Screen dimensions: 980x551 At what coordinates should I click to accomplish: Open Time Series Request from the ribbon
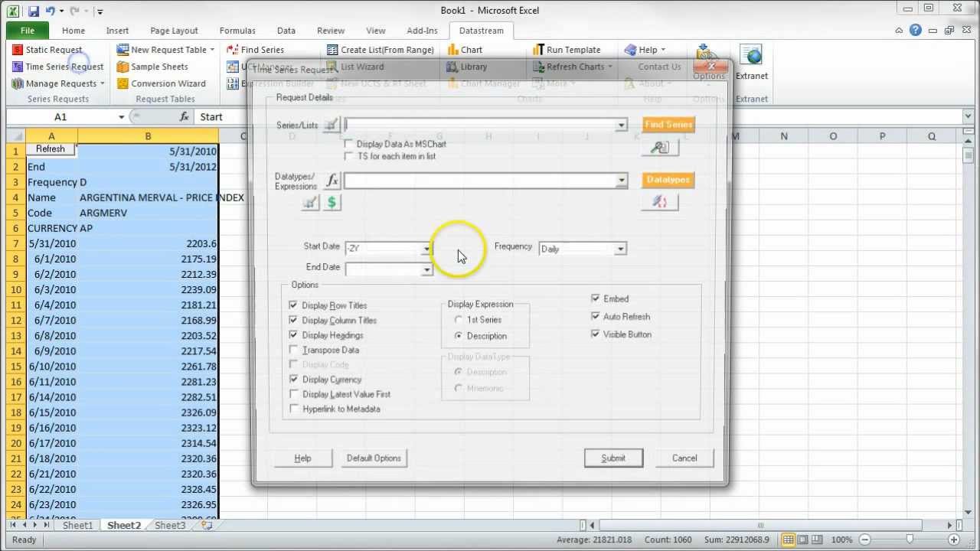tap(57, 67)
